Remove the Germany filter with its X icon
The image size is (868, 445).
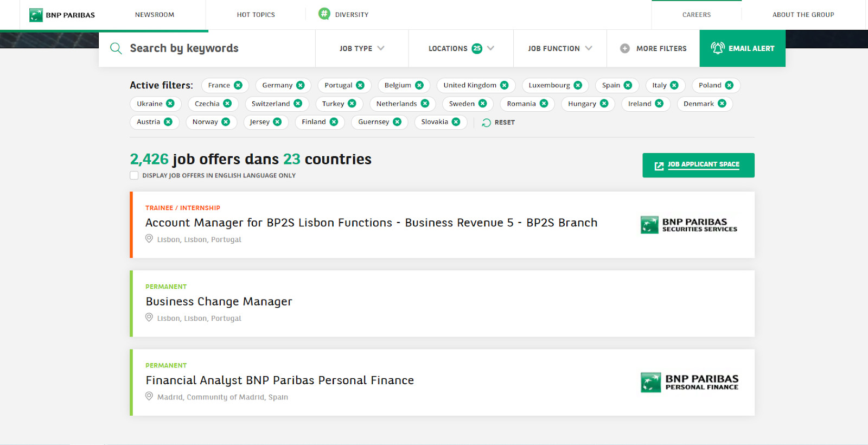(x=301, y=85)
